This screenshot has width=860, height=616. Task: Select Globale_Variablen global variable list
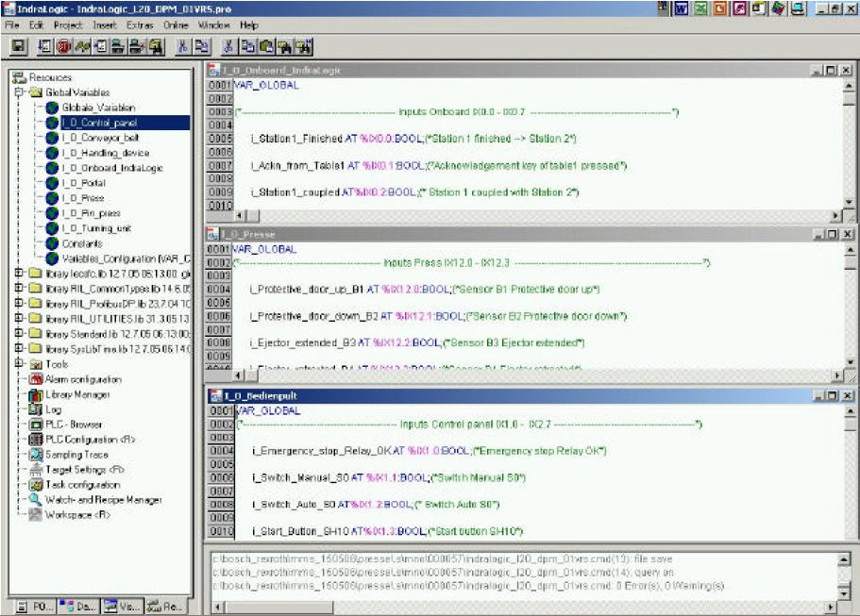(x=98, y=108)
